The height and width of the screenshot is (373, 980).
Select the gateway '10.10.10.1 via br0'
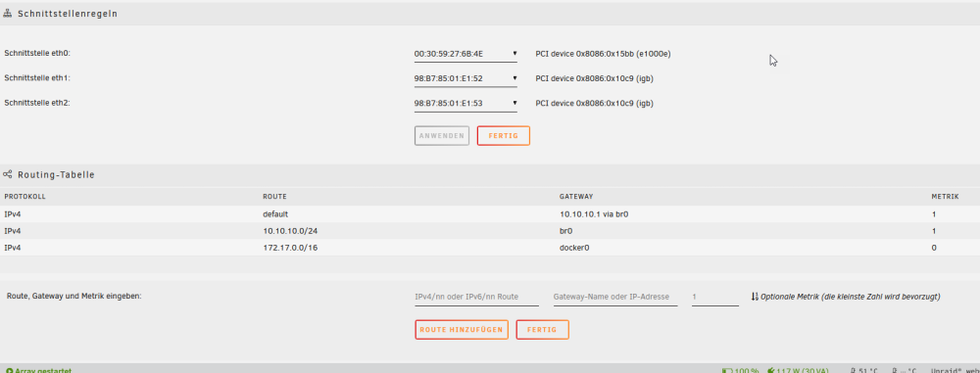click(x=593, y=214)
